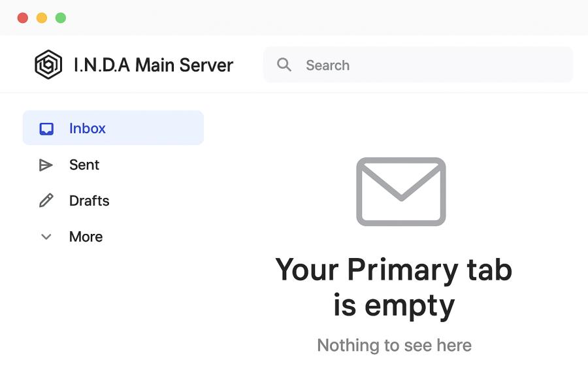
Task: Click the Drafts pencil icon
Action: 46,201
